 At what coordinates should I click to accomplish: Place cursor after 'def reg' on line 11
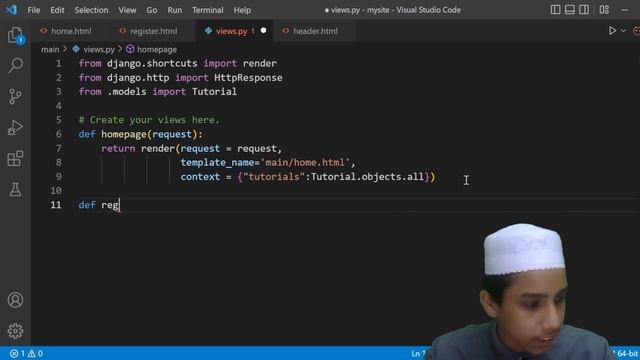point(119,204)
